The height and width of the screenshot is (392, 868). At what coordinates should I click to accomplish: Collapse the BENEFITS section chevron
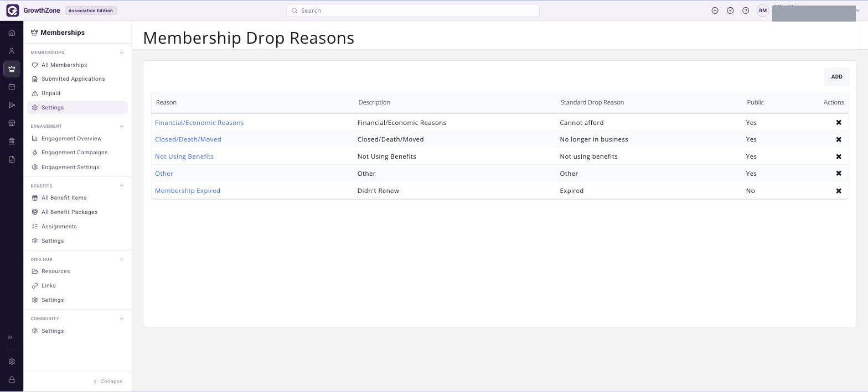tap(122, 186)
